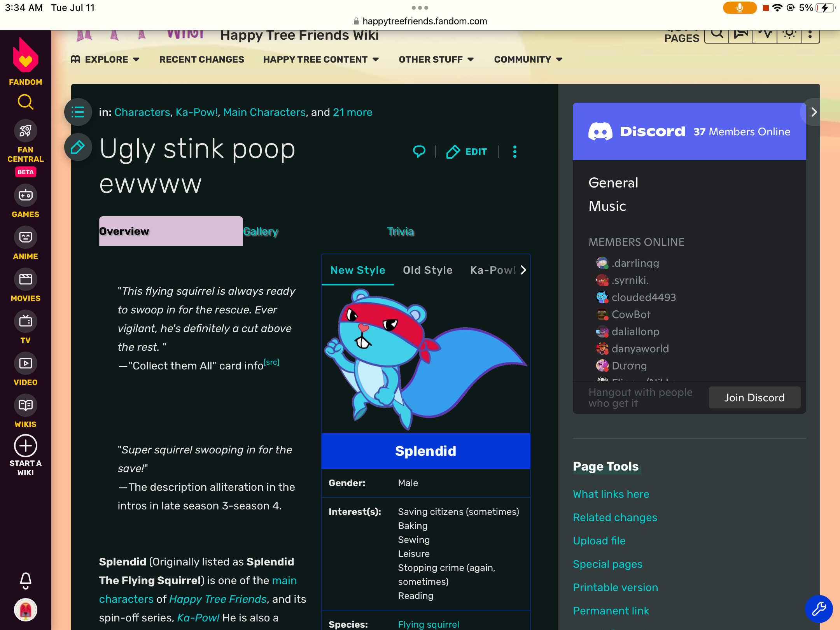840x630 pixels.
Task: Start a wiki with the plus icon
Action: pos(25,446)
